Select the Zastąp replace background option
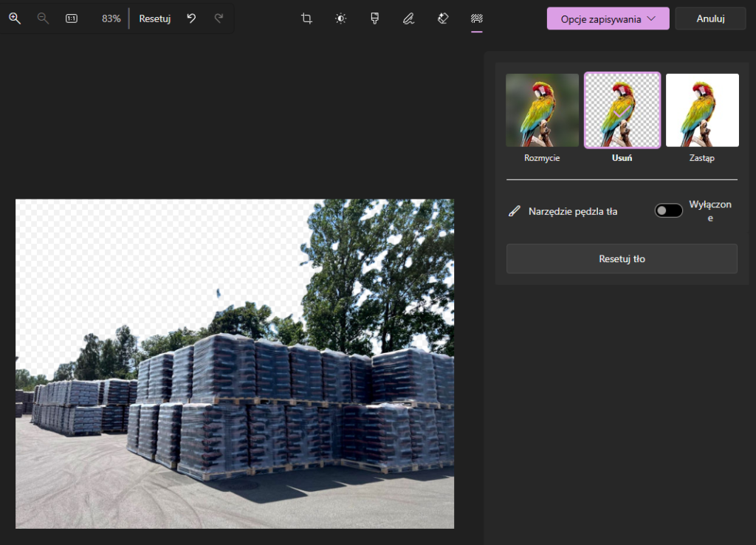 [x=703, y=111]
